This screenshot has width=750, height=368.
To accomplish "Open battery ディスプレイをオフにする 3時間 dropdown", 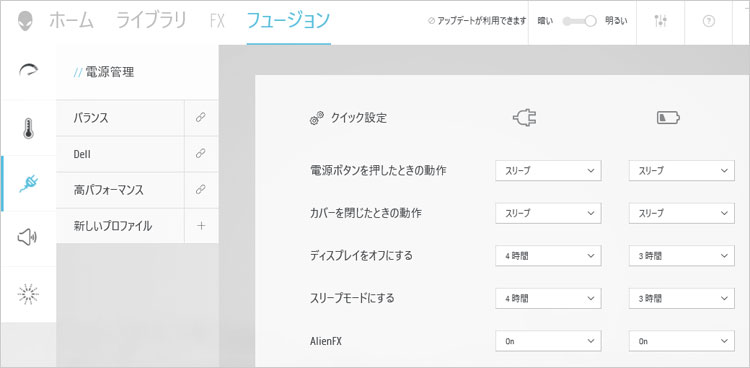I will click(x=682, y=256).
